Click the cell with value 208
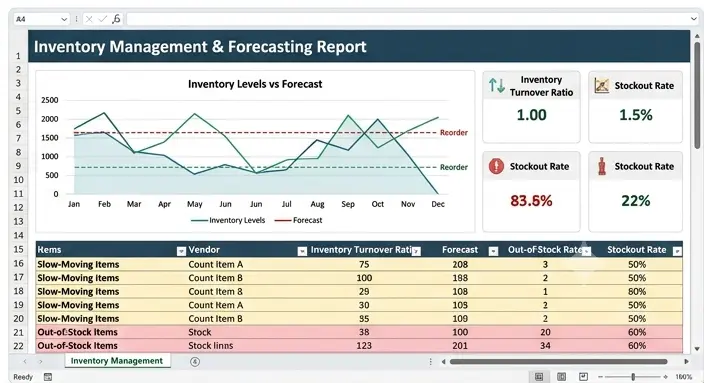Screen dimensions: 704x383 (x=460, y=264)
